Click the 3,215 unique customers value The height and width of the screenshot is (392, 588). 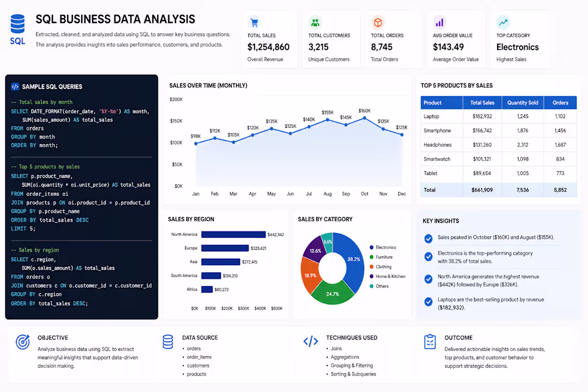pos(319,47)
